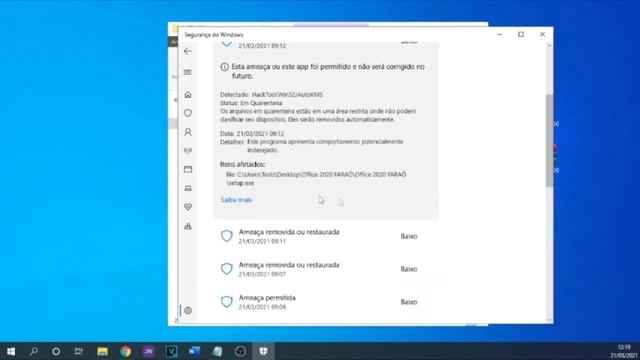The height and width of the screenshot is (360, 640).
Task: Click Baixo severity of Ameaça permitida
Action: [409, 302]
